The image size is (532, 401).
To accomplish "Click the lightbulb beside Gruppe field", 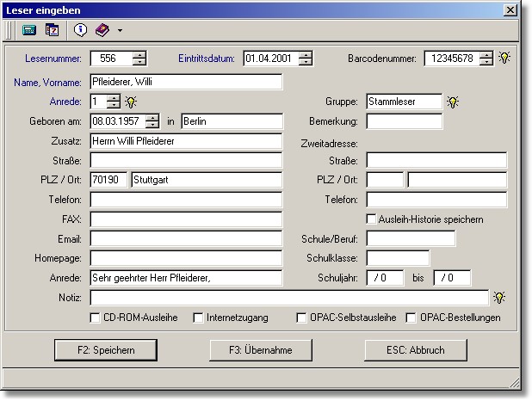I will (x=453, y=102).
